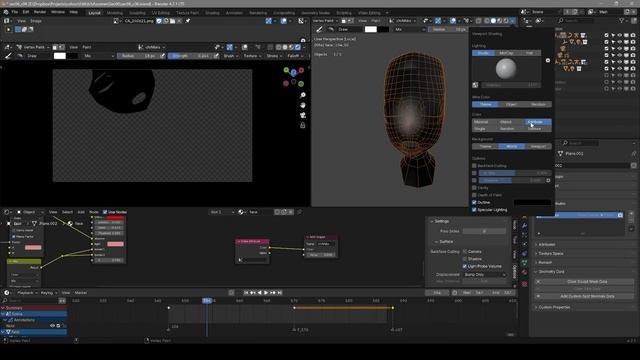
Task: Select Flat lighting in Viewport Shading popover
Action: [529, 53]
